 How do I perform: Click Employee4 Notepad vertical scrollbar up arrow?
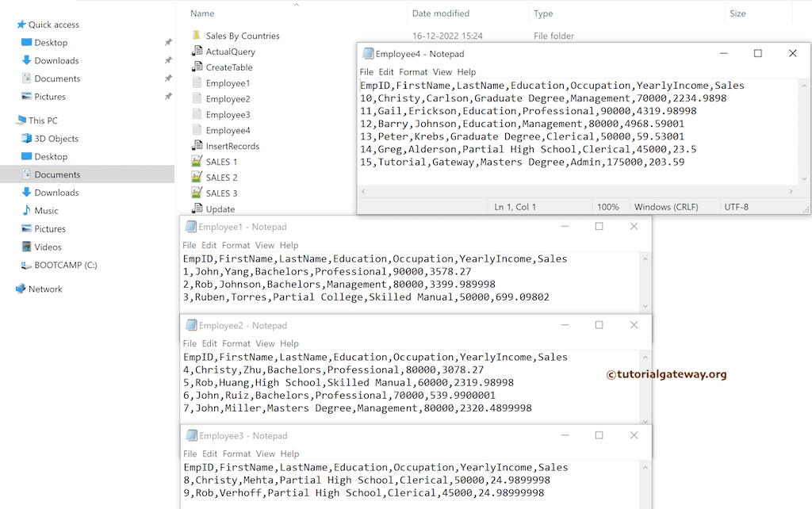pyautogui.click(x=804, y=86)
